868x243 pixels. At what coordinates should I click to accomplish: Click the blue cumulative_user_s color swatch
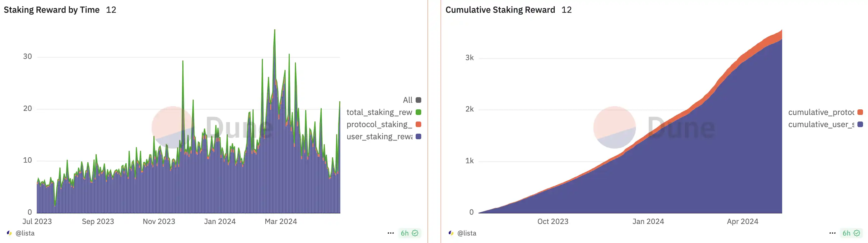click(860, 124)
